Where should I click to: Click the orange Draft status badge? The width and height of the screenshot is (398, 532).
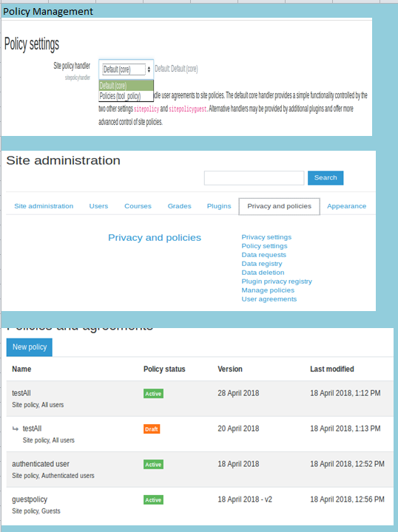coord(152,429)
